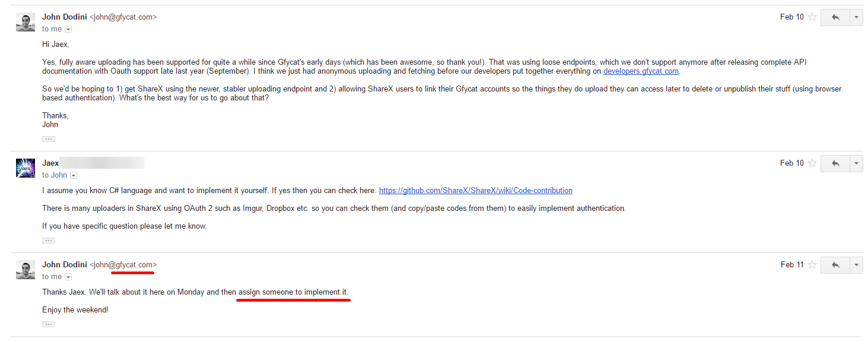Expand trimmed content in Feb 11 email
Screen dimensions: 868x341
49,324
